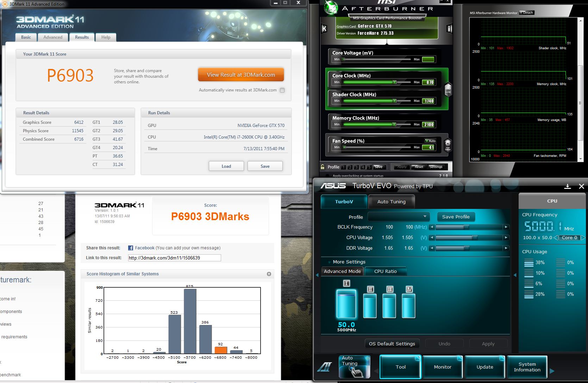The width and height of the screenshot is (588, 383).
Task: Switch to the Basic tab in 3DMark
Action: pyautogui.click(x=26, y=37)
